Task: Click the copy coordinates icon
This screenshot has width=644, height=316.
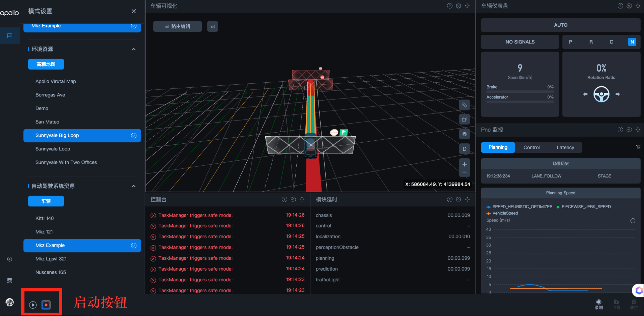Action: click(x=464, y=119)
